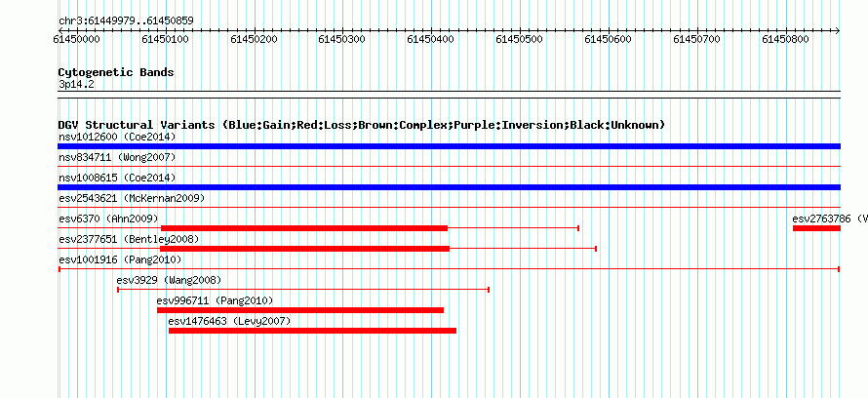The image size is (868, 398).
Task: Click ruler position 61450700
Action: tap(697, 39)
